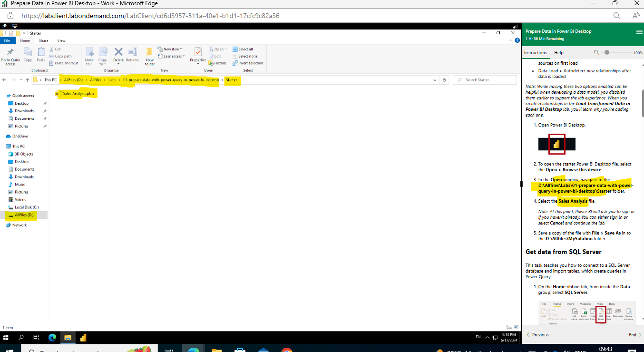Switch to the Home ribbon tab
Screen dimensions: 644x352
[25, 40]
